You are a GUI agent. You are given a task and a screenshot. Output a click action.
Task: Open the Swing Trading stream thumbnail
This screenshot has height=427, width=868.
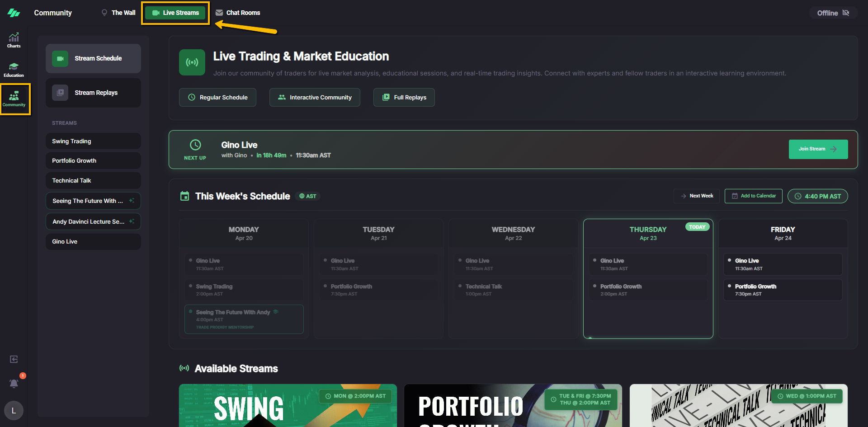288,405
